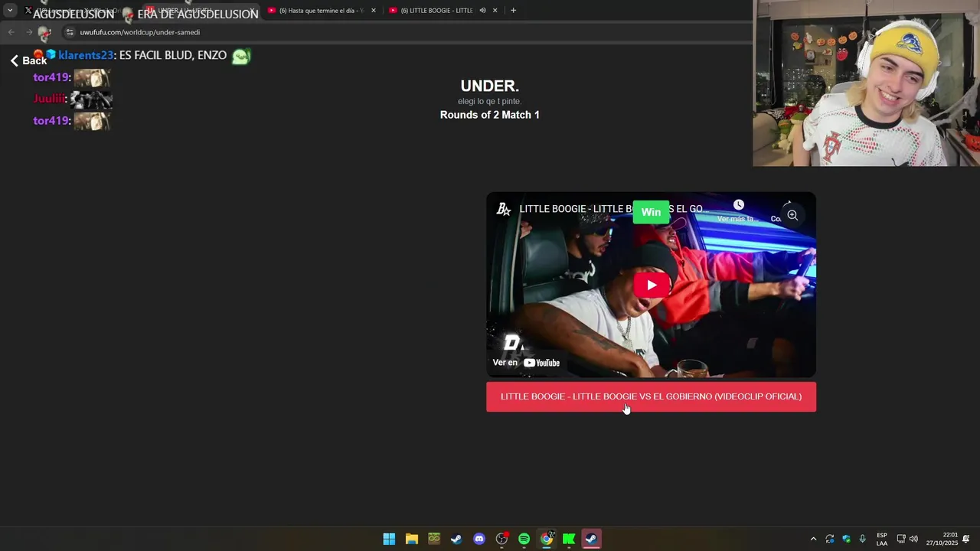Open a new browser tab
Screen dimensions: 980x551
tap(513, 11)
